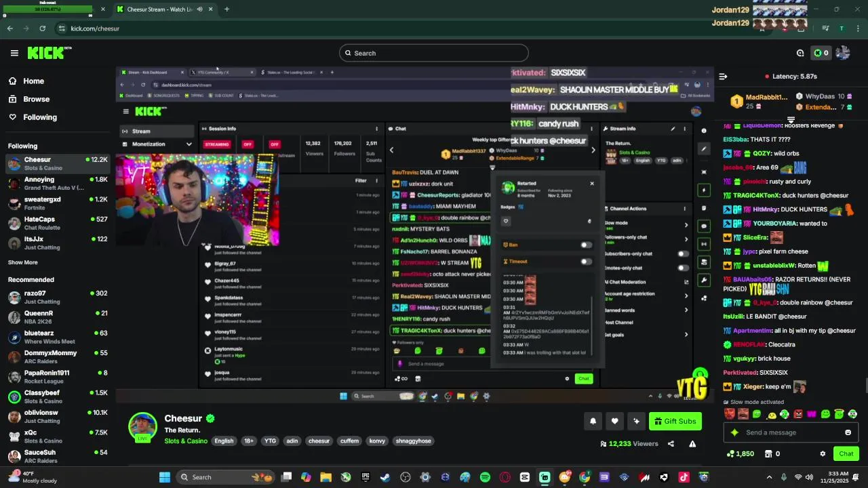Show hidden system tray icons chevron
The image size is (868, 488).
coord(769,477)
